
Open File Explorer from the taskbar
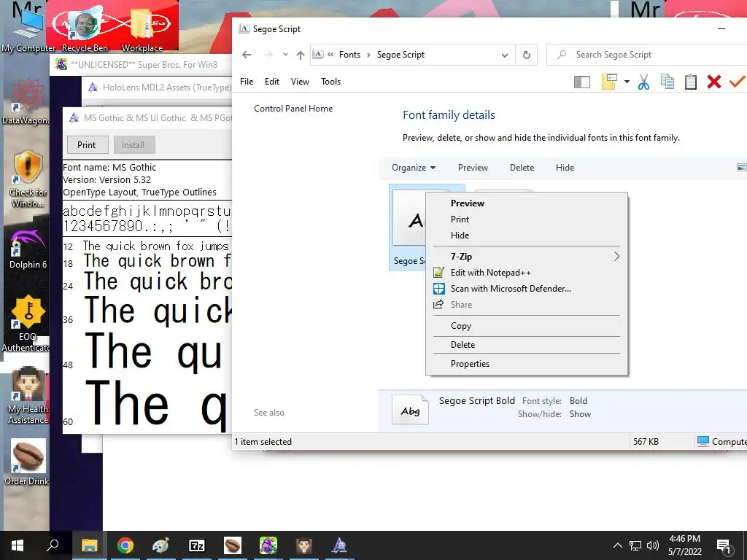coord(89,545)
